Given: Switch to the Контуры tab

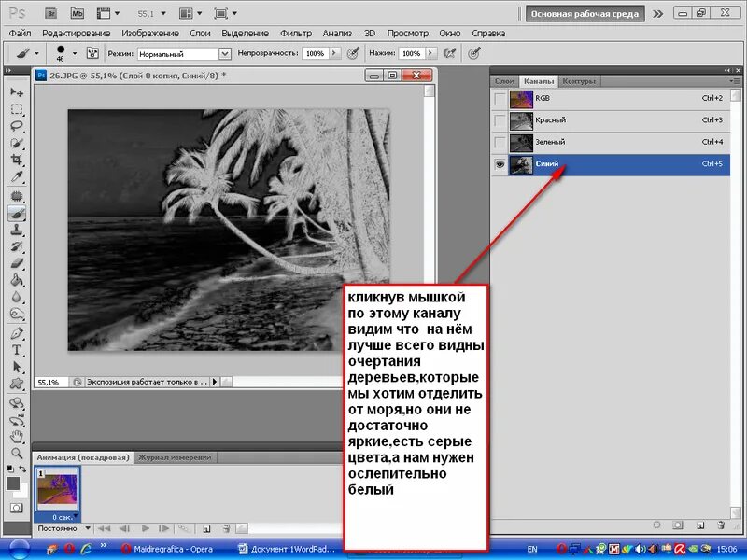Looking at the screenshot, I should click(x=579, y=81).
